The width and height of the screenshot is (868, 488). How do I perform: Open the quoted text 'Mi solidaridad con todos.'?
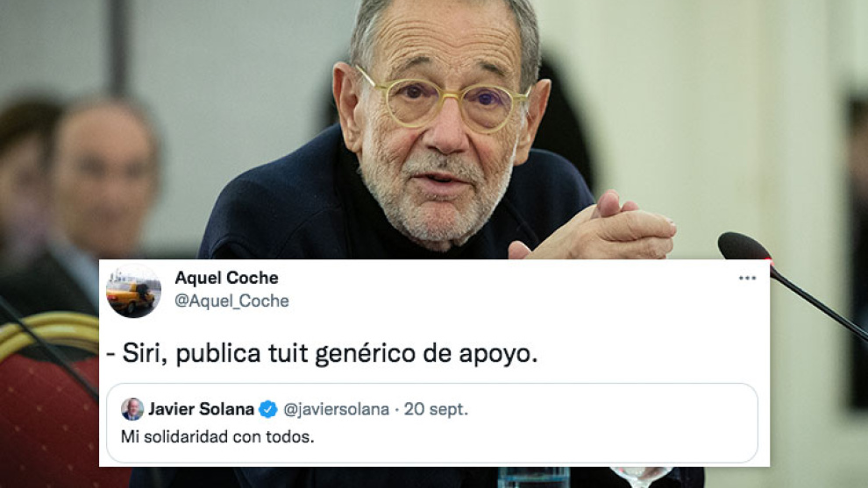coord(217,437)
